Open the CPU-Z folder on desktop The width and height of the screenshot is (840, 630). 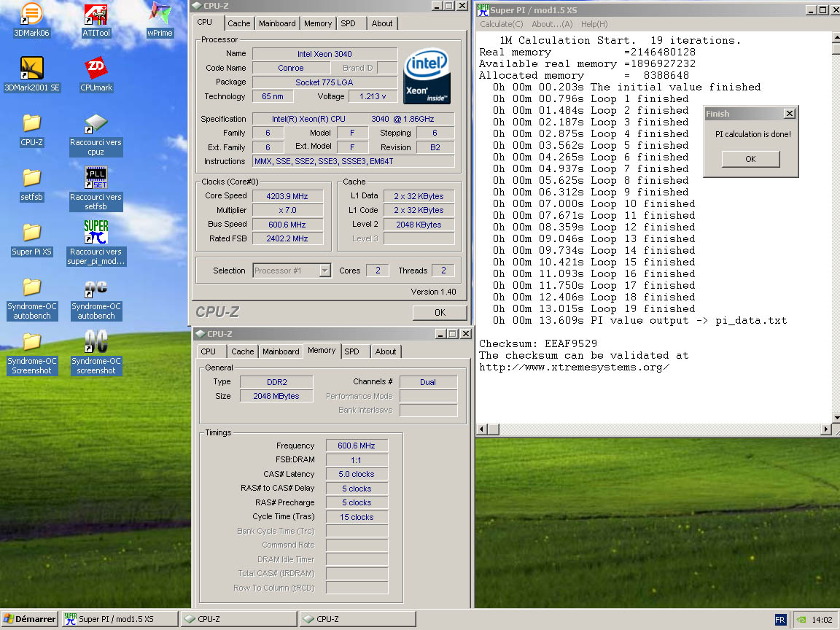point(31,130)
